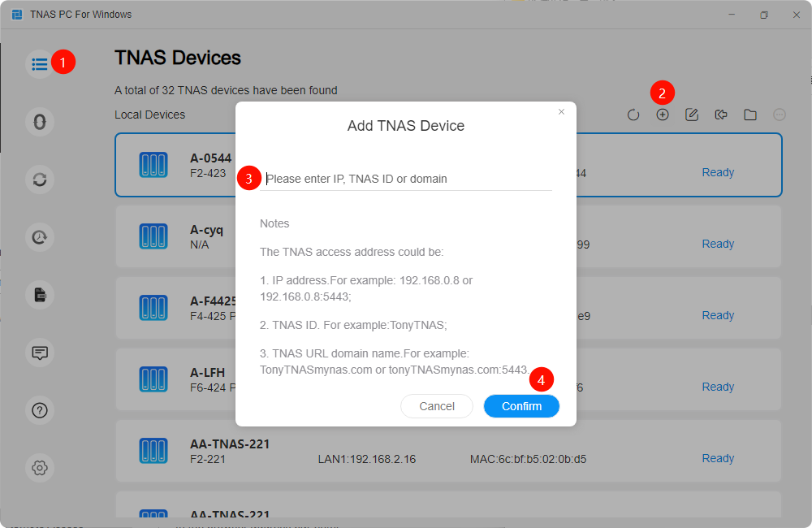Image resolution: width=812 pixels, height=528 pixels.
Task: Open the settings gear icon
Action: tap(39, 467)
